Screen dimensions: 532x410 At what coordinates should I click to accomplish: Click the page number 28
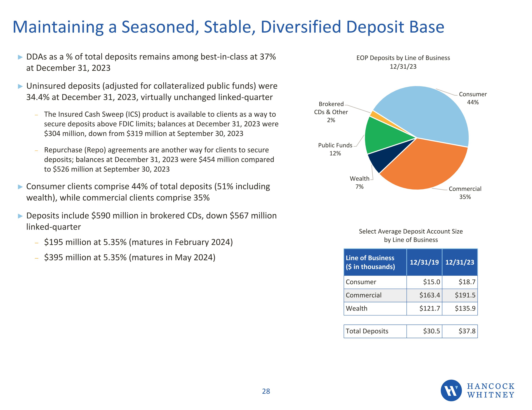(x=266, y=391)
